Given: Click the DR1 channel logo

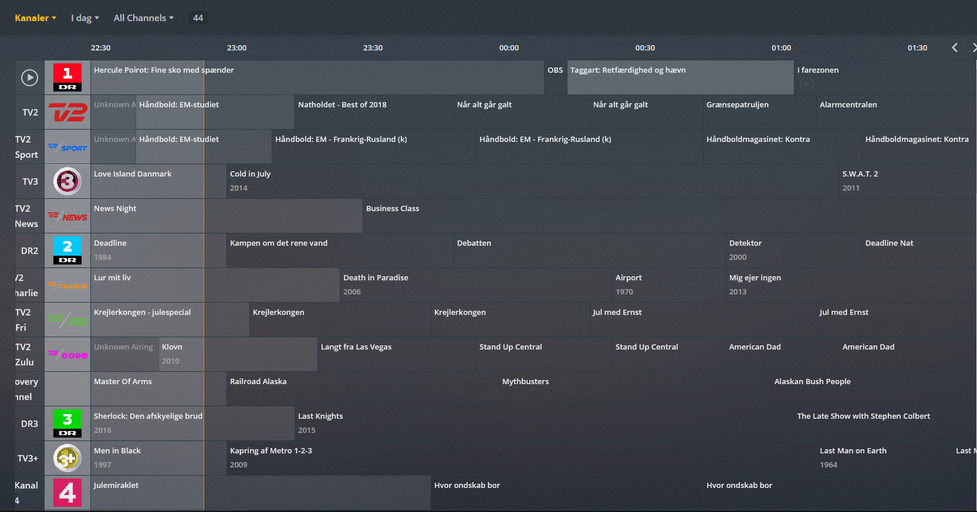Looking at the screenshot, I should tap(67, 77).
